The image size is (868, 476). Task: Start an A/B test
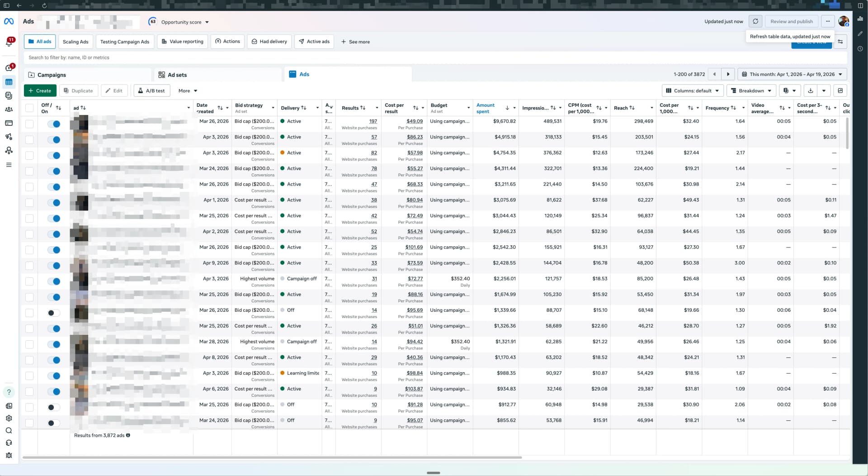pyautogui.click(x=151, y=90)
